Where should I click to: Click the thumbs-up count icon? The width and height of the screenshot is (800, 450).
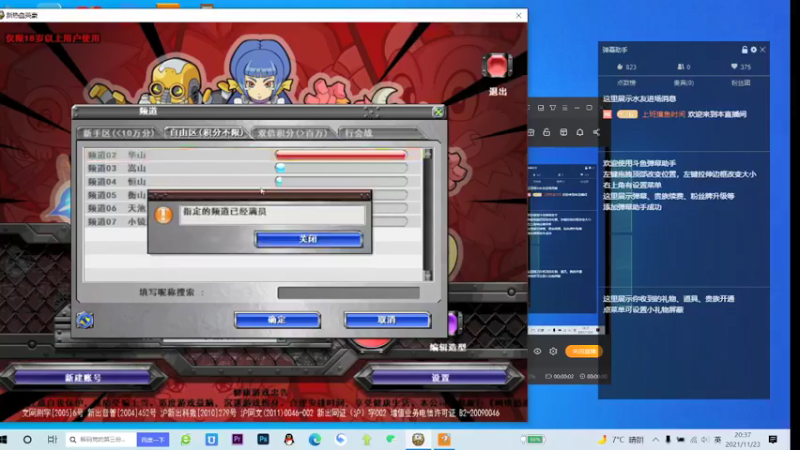[620, 67]
